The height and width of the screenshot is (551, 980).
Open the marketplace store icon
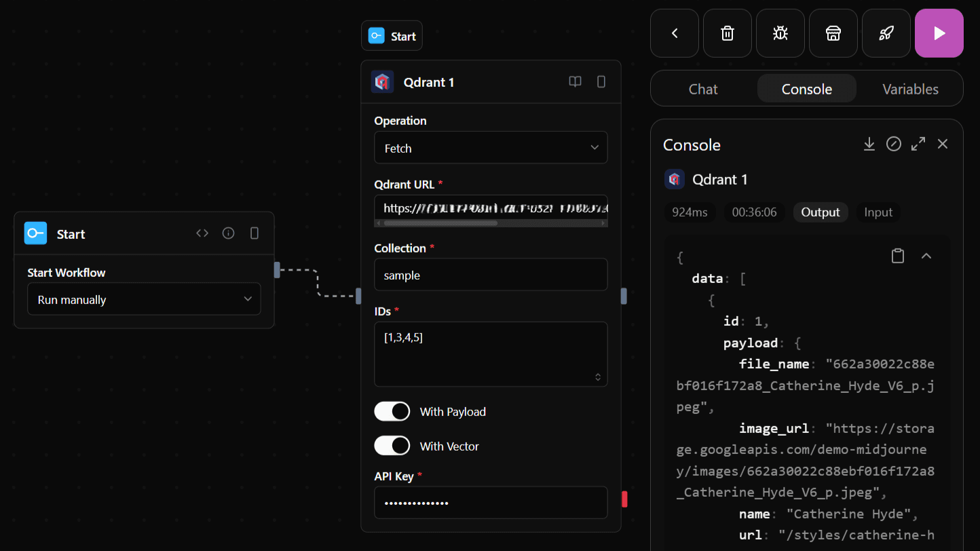click(833, 33)
